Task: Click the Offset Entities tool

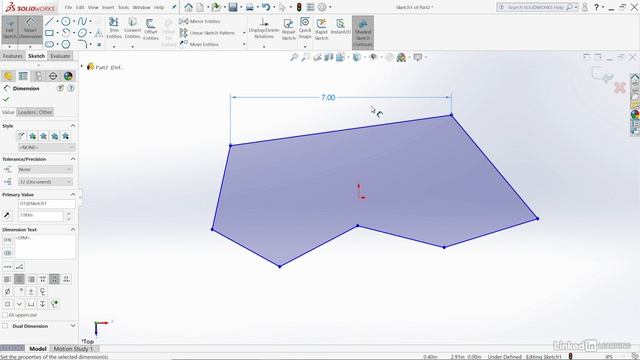Action: [x=151, y=29]
